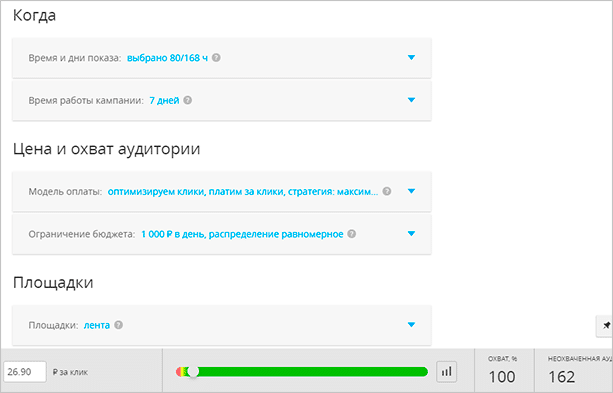
Task: Click the uncovered audience value 162
Action: [x=561, y=377]
